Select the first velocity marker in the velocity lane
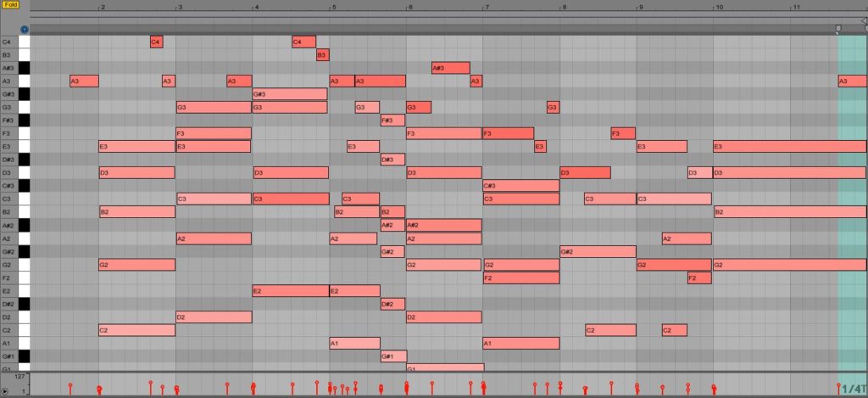Image resolution: width=868 pixels, height=398 pixels. tap(71, 388)
